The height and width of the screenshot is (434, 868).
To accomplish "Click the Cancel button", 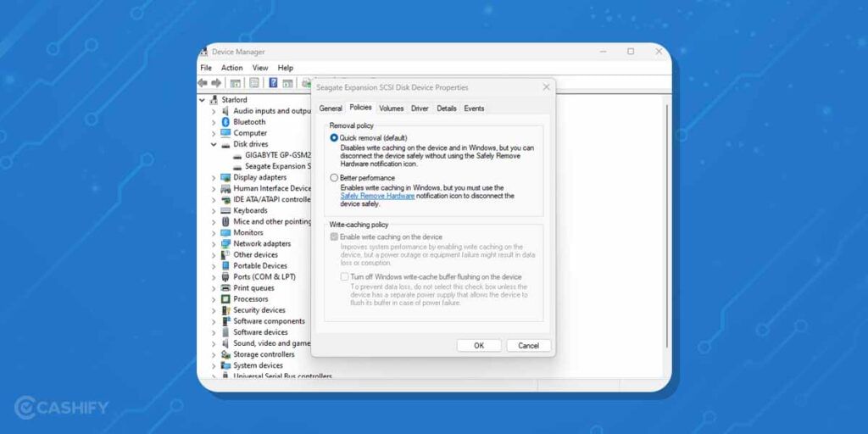I will 529,346.
